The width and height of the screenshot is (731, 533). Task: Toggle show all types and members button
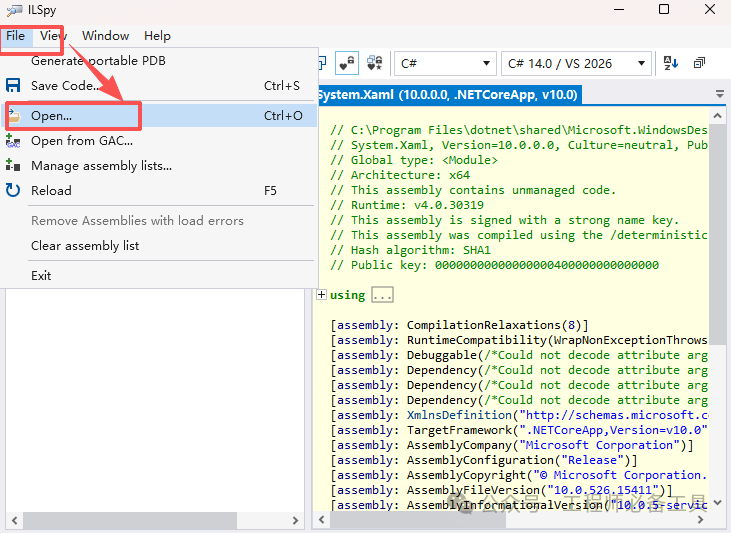tap(375, 63)
